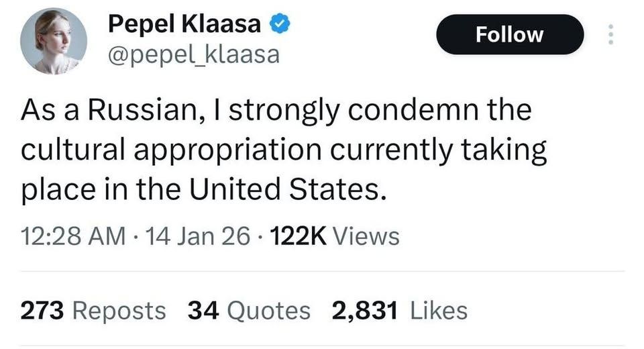Click the display name Pepel Klaasa

click(184, 25)
